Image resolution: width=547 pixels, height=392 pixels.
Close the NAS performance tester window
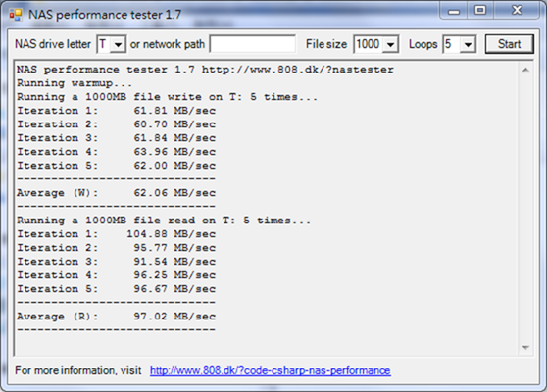[x=517, y=11]
